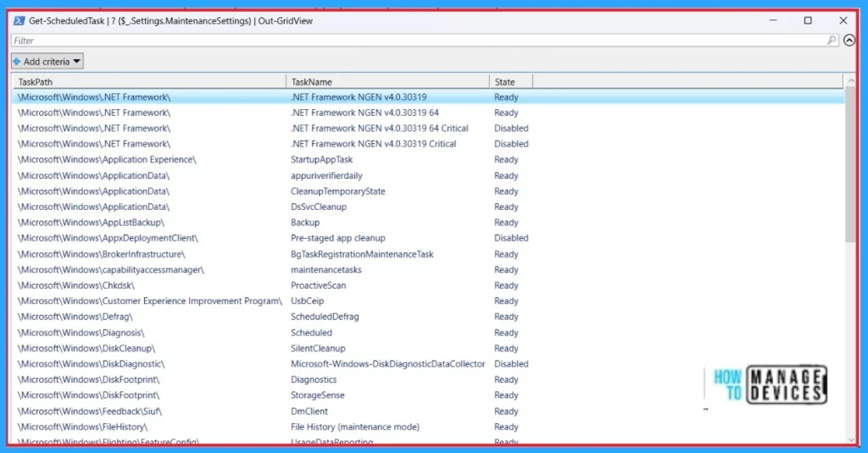Click the PowerShell icon in the title bar
Viewport: 868px width, 453px height.
coord(19,21)
